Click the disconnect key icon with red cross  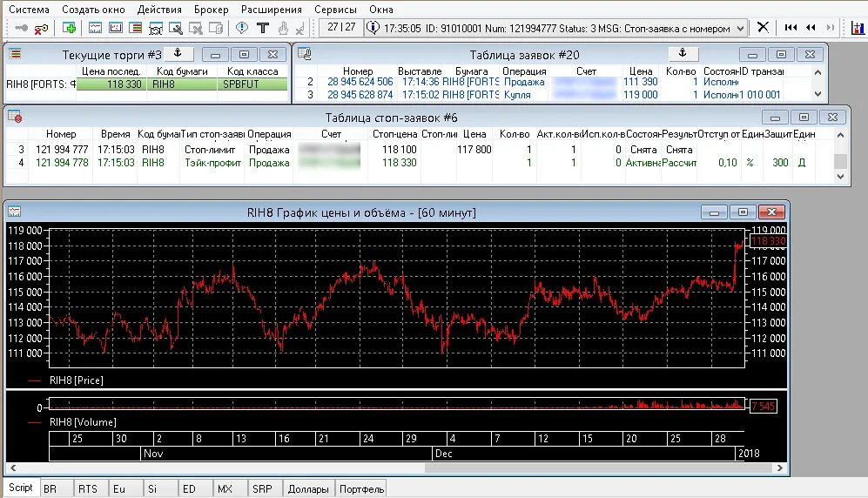click(41, 28)
